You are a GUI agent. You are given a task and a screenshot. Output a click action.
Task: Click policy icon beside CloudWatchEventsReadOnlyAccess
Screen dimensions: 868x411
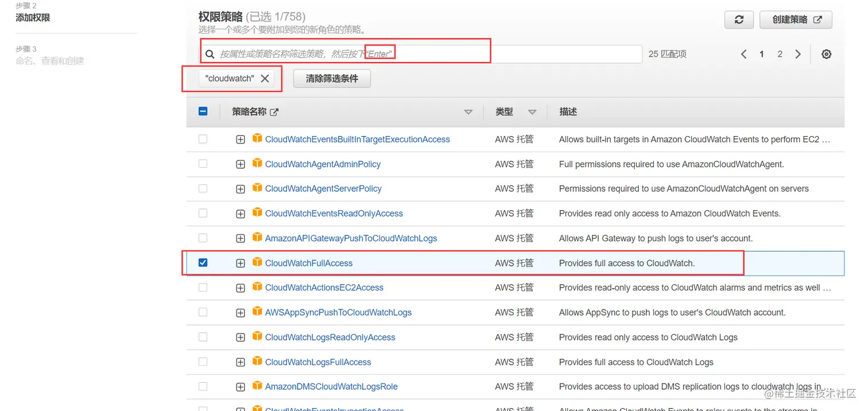(x=257, y=212)
